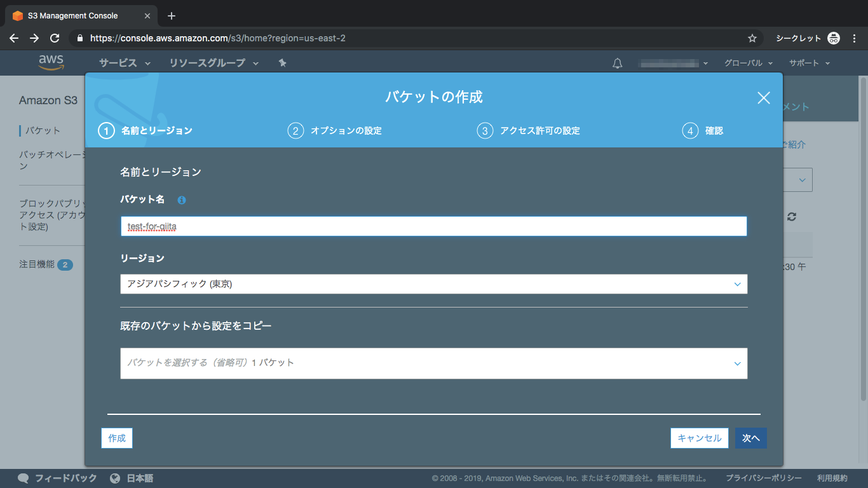Image resolution: width=868 pixels, height=488 pixels.
Task: Click the 作成 button
Action: (117, 438)
